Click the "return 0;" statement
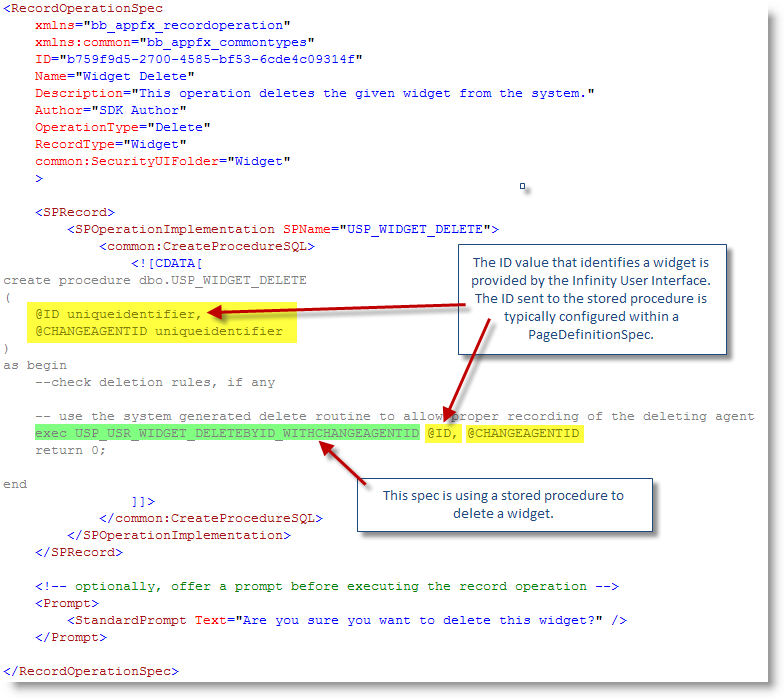This screenshot has width=784, height=698. coord(70,450)
